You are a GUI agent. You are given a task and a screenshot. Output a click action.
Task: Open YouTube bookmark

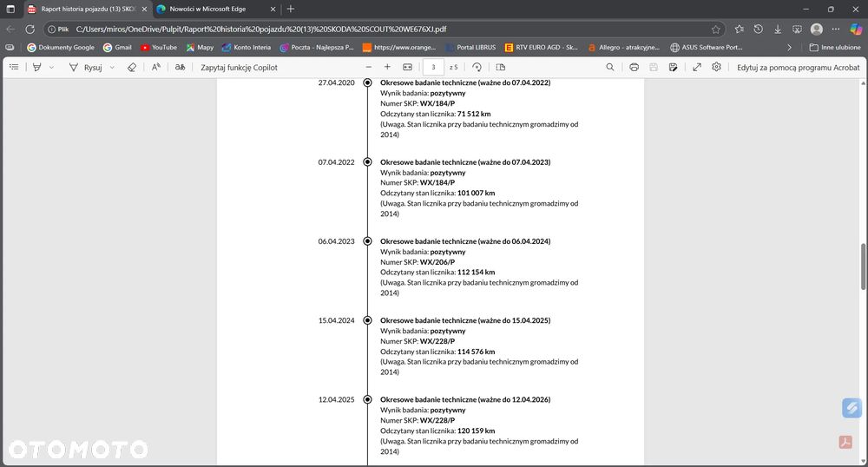point(159,48)
